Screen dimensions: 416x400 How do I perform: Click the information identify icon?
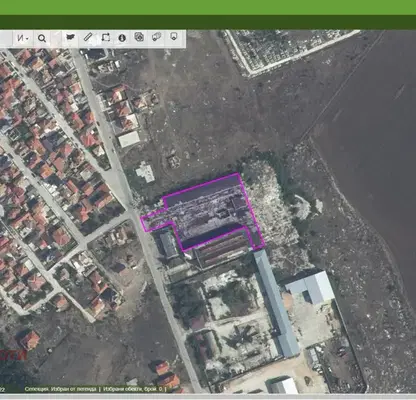(122, 38)
